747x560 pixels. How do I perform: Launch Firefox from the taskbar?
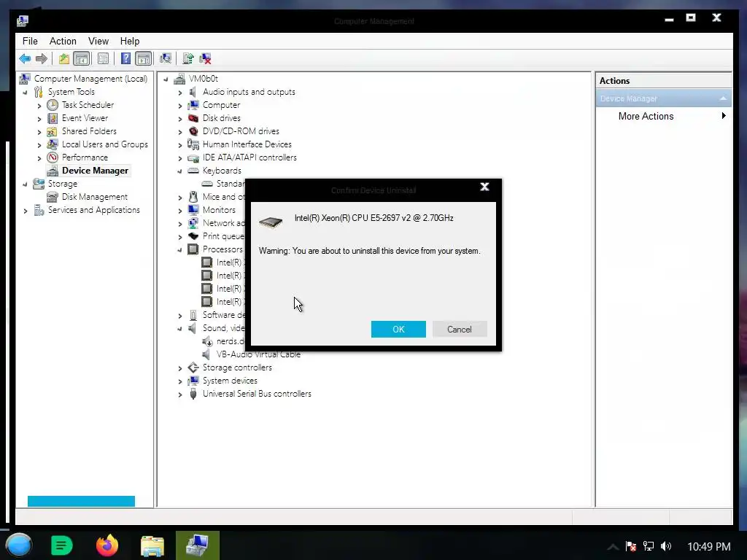pos(107,545)
